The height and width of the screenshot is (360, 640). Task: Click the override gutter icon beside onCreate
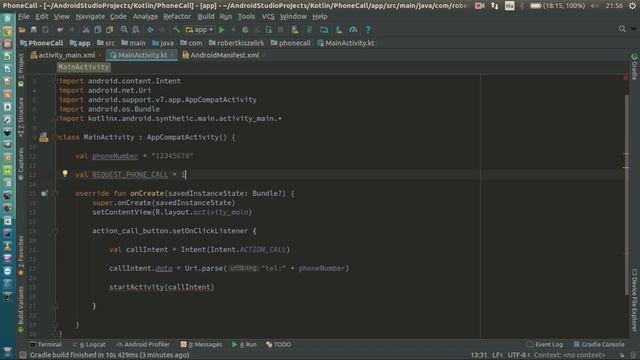(44, 193)
